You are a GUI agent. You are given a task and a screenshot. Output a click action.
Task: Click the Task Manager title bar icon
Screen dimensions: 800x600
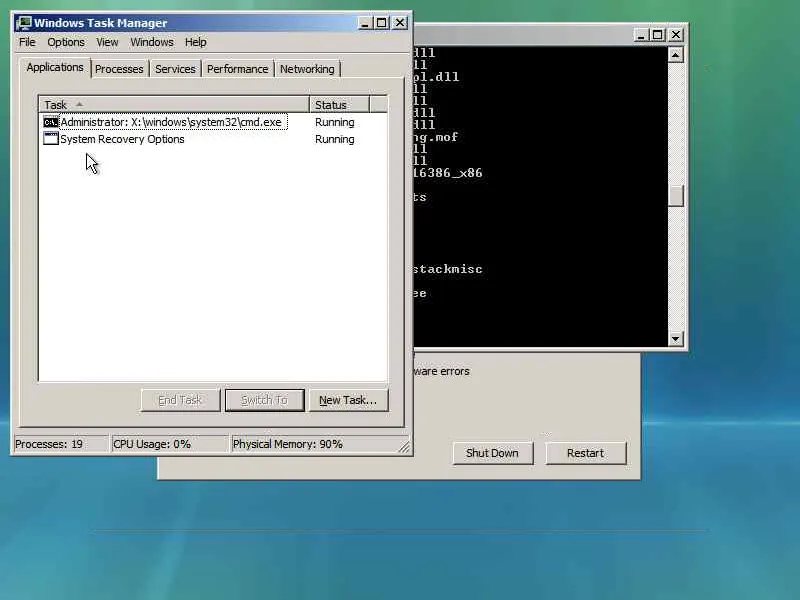(23, 23)
